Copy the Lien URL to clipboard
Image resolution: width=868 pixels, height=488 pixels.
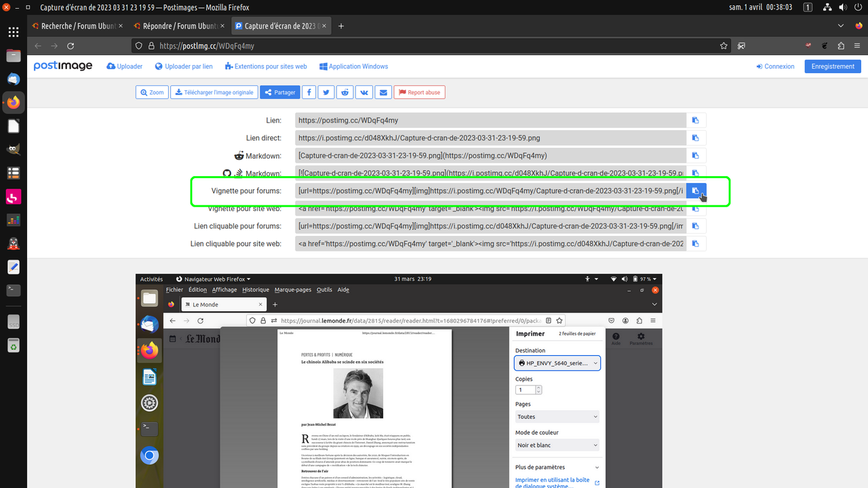[696, 120]
